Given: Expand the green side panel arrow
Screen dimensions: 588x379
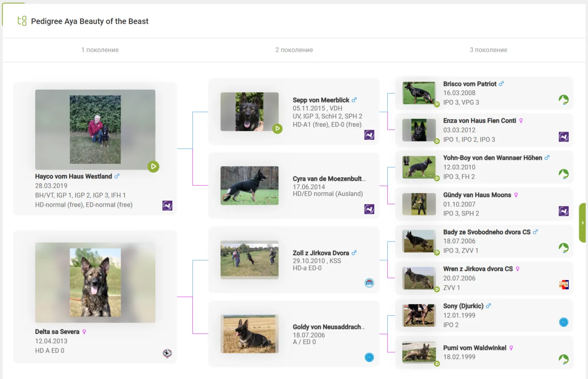Looking at the screenshot, I should tap(582, 223).
